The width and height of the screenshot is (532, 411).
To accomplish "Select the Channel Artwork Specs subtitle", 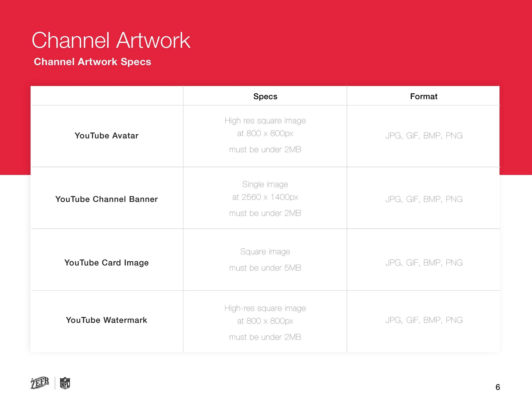I will coord(92,62).
